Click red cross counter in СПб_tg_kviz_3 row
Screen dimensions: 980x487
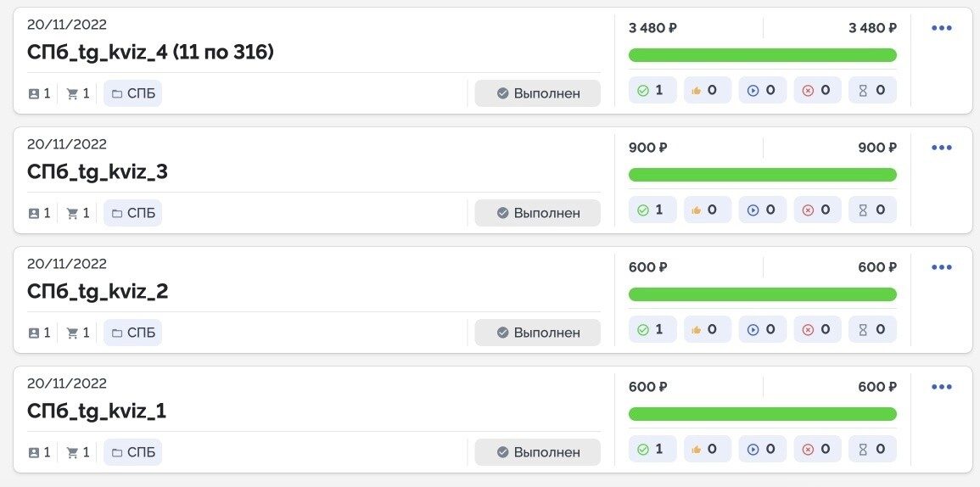[x=817, y=210]
